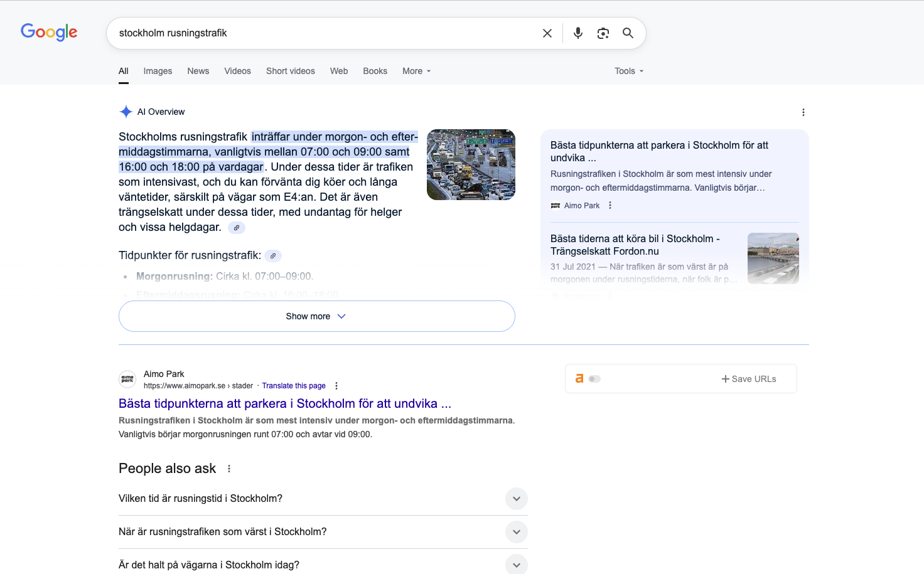Click the AI Overview sparkle icon
Image resolution: width=924 pixels, height=574 pixels.
(x=126, y=112)
